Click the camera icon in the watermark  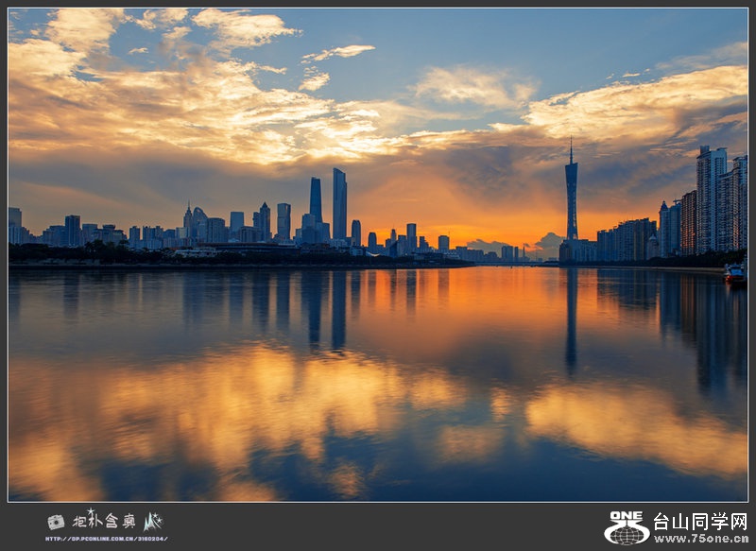(56, 522)
